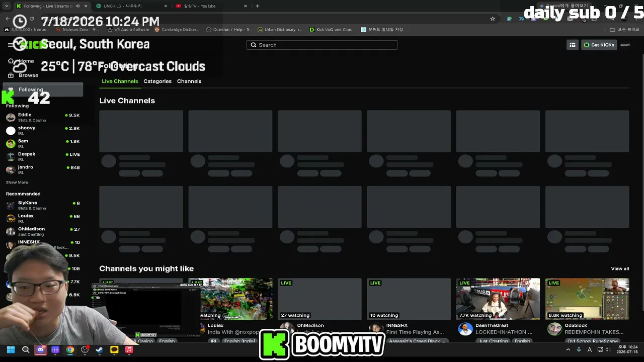
Task: Switch to the YouTube browser tab
Action: coord(211,6)
